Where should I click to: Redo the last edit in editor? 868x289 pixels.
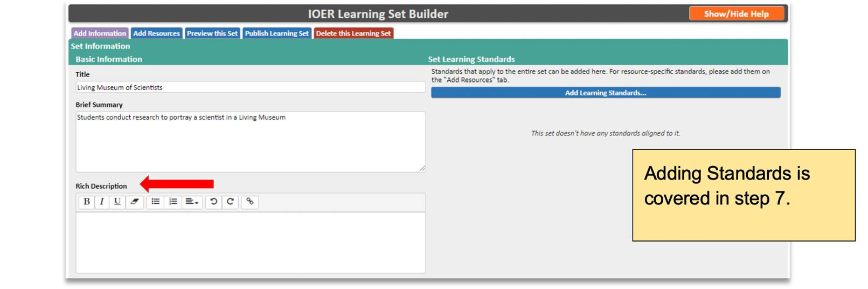pyautogui.click(x=230, y=202)
